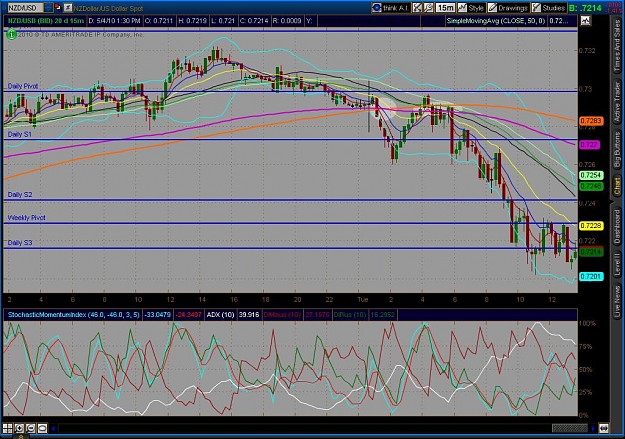This screenshot has height=439, width=625.
Task: Click the green info icon on chart
Action: pyautogui.click(x=12, y=35)
